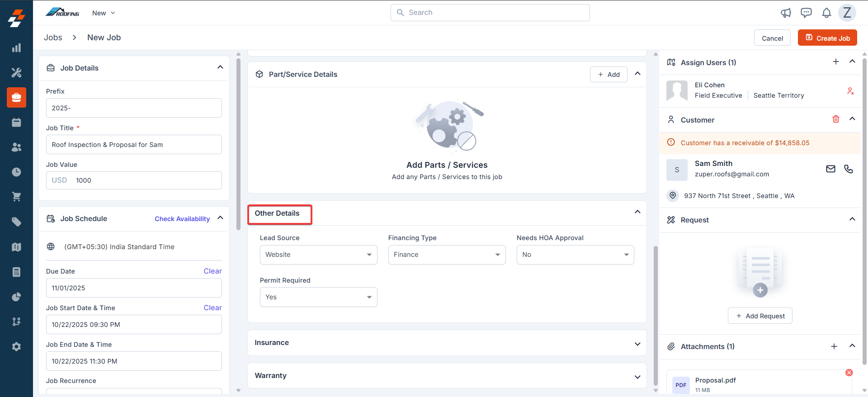Image resolution: width=868 pixels, height=397 pixels.
Task: Open the Lead Source dropdown
Action: (318, 255)
